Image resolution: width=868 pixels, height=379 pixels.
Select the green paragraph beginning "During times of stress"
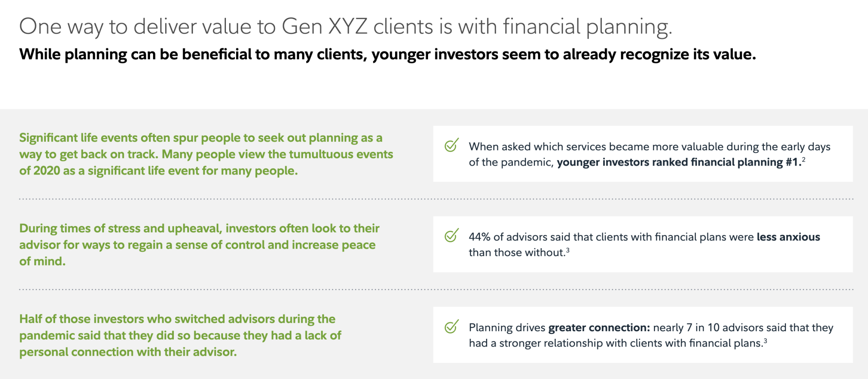[x=199, y=245]
